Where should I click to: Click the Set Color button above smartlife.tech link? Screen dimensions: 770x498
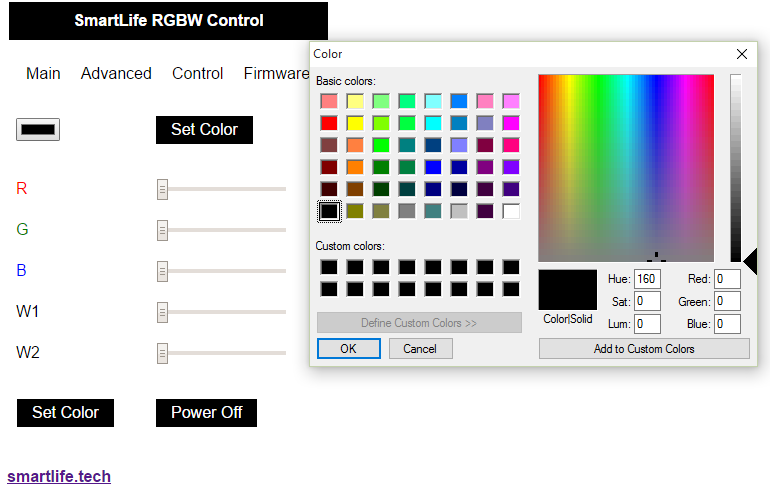click(65, 413)
